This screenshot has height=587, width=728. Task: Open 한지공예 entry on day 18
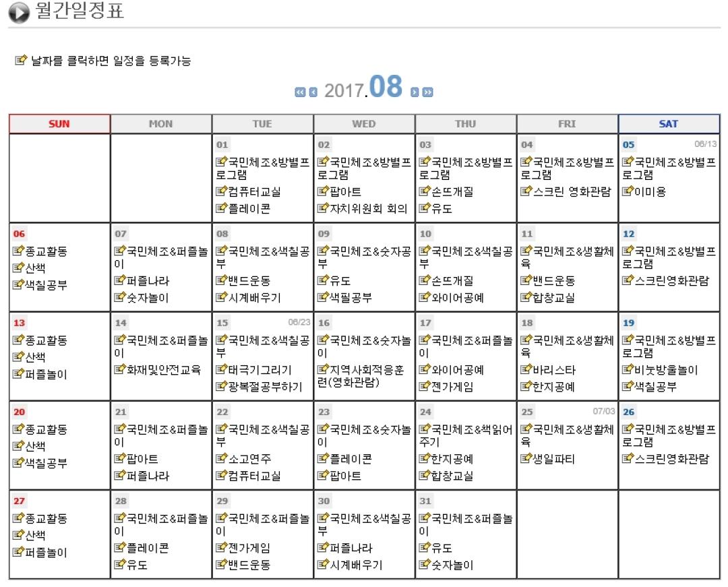click(554, 387)
